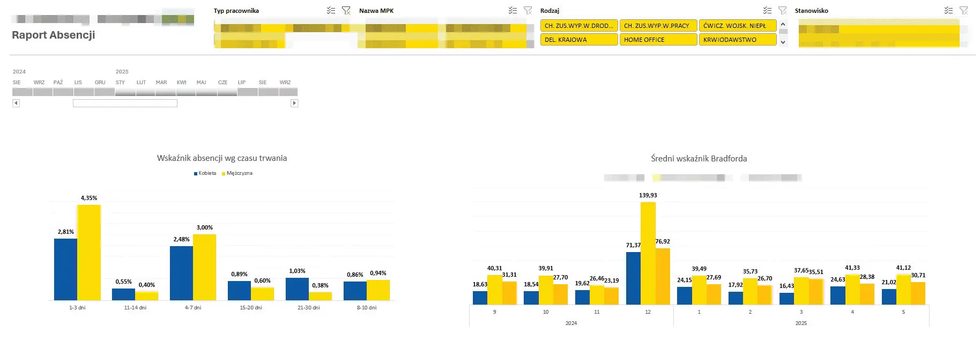Screen dimensions: 980x340
Task: Enable multi-select in Typ pracownika slicer
Action: pos(331,11)
